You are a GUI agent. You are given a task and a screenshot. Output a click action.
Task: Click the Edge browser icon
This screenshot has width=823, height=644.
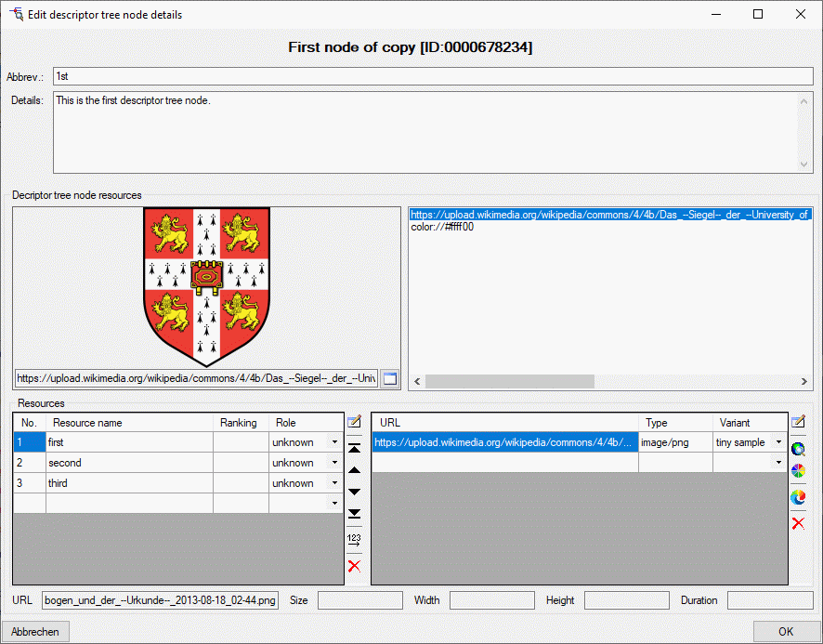[798, 497]
